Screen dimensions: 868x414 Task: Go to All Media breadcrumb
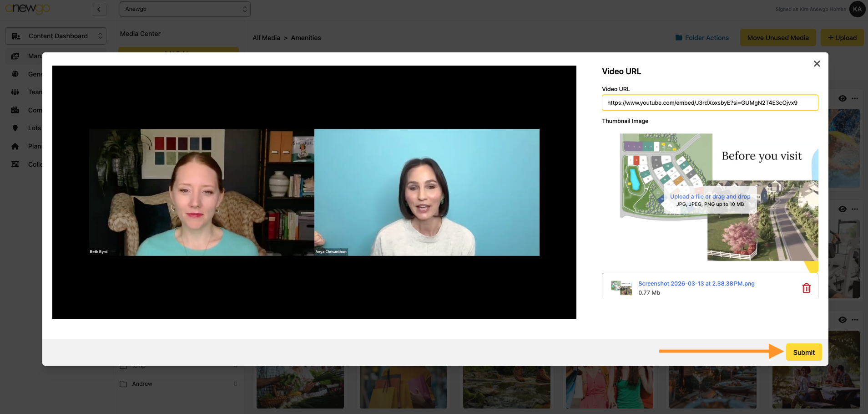266,38
